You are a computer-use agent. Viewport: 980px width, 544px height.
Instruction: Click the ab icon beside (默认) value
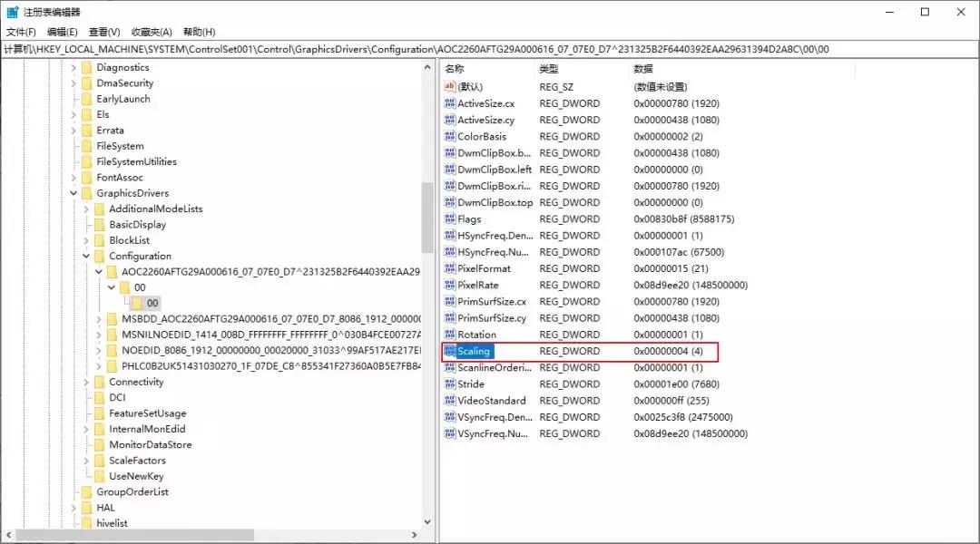[x=449, y=87]
